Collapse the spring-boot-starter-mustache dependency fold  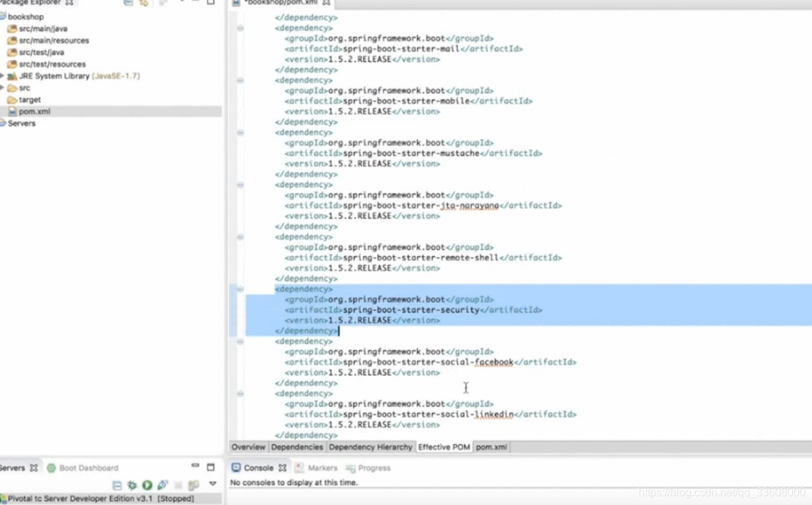coord(241,133)
